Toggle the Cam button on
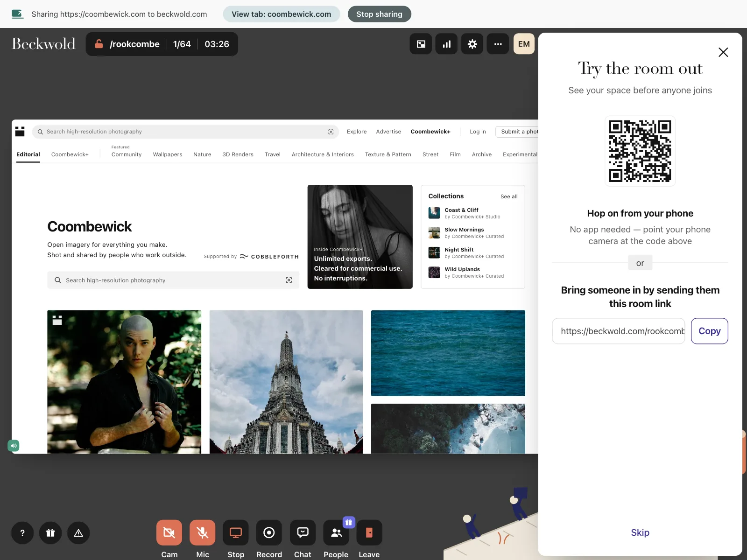Screen dimensions: 747x560 click(169, 532)
